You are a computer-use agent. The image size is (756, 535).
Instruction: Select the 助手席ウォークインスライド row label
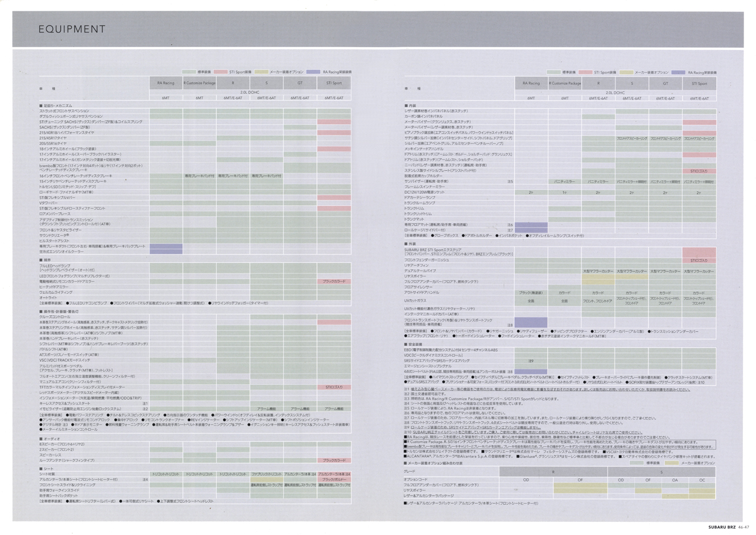pos(59,490)
